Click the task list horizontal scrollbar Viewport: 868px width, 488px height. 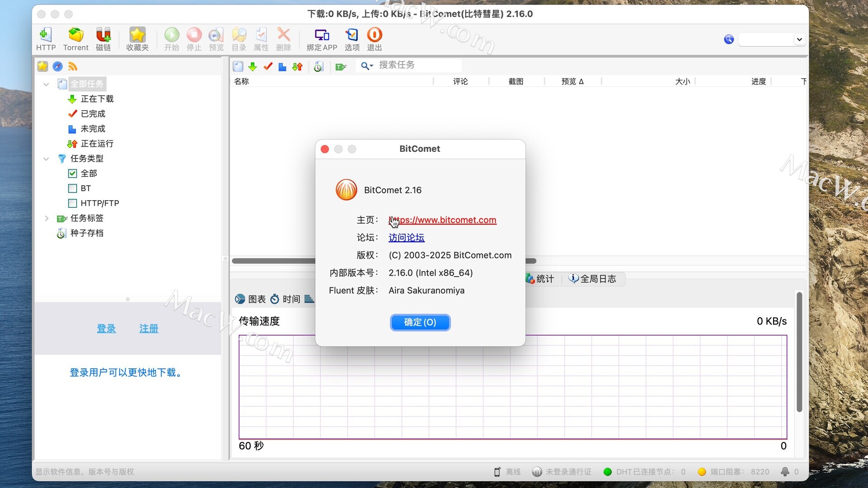click(x=384, y=261)
